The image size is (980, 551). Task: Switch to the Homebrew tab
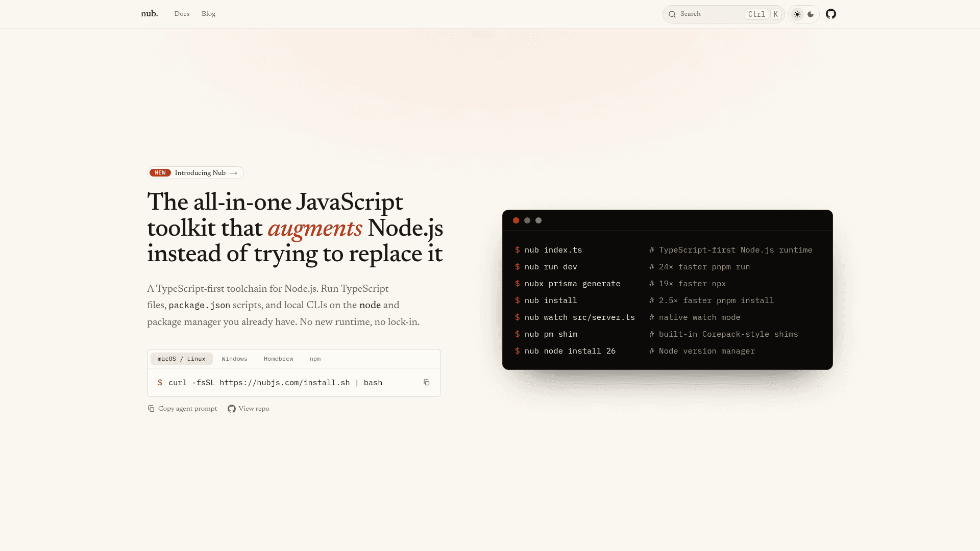coord(279,359)
